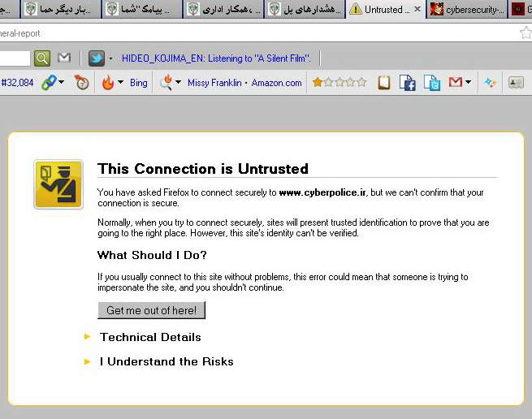532x419 pixels.
Task: Click the Twitter bird toolbar icon
Action: pyautogui.click(x=97, y=58)
